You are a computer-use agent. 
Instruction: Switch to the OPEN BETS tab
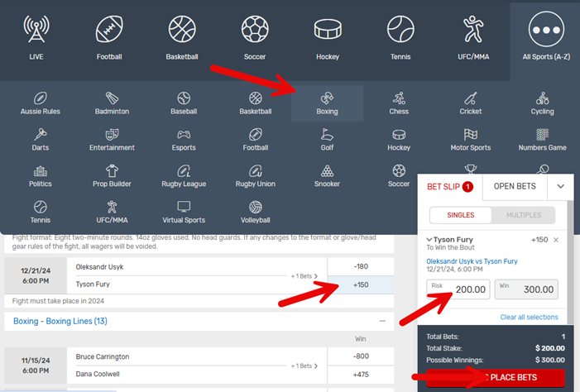515,187
